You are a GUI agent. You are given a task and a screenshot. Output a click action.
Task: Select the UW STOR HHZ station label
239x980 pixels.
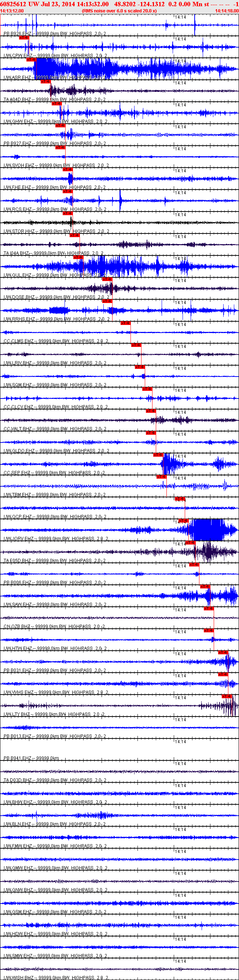point(56,232)
